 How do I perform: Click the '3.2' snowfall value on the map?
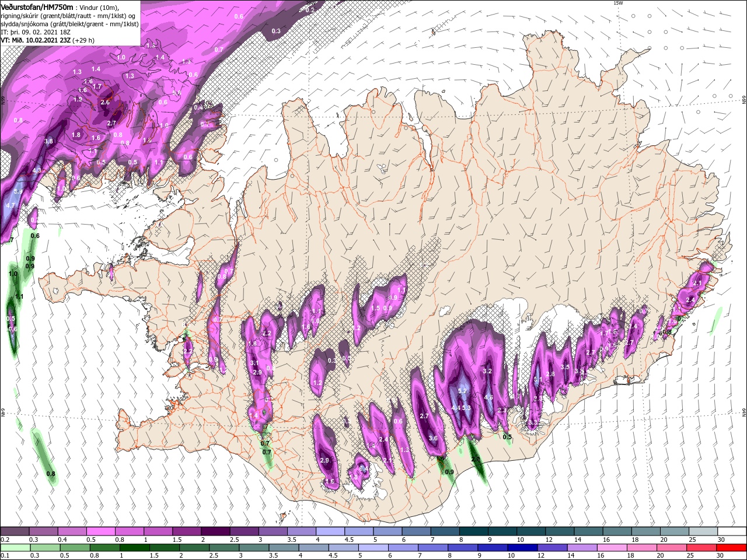click(488, 371)
